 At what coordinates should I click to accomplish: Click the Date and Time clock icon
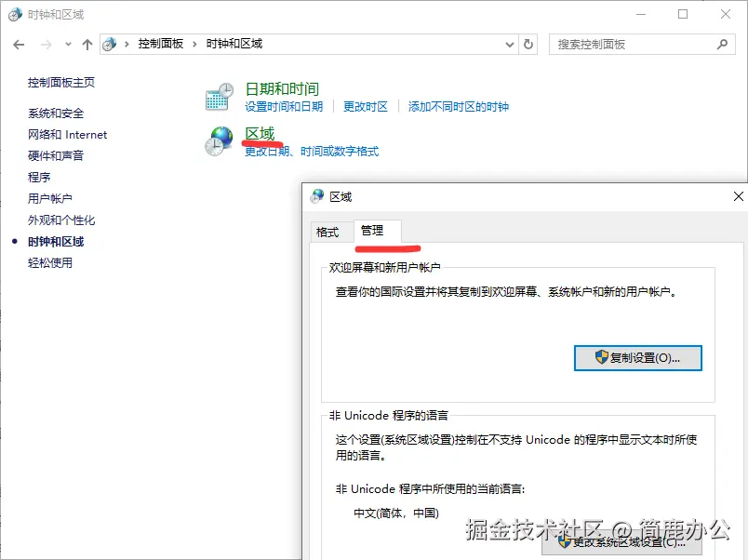219,94
